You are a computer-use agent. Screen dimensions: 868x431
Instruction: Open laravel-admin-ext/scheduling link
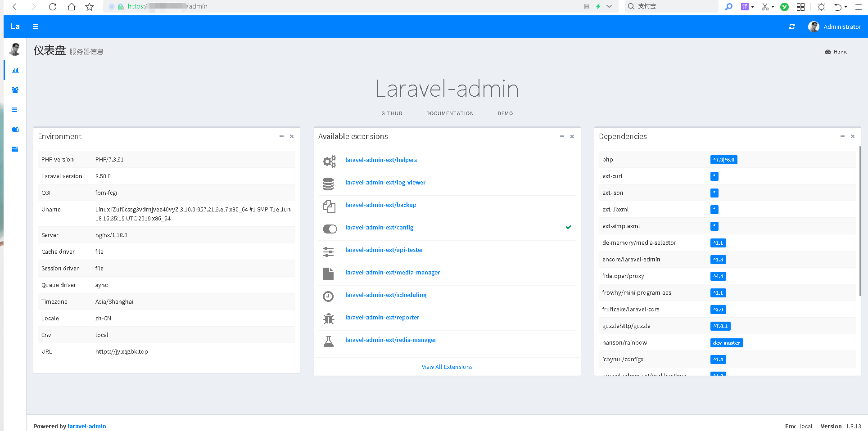(x=386, y=295)
